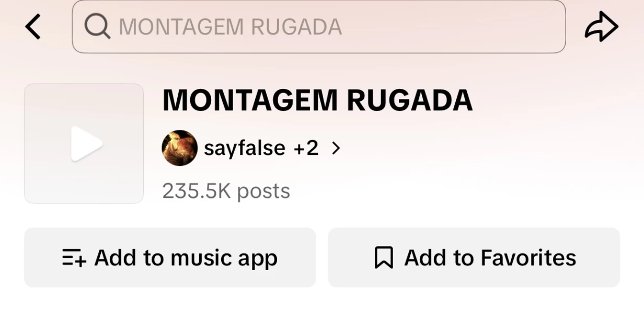
Task: Click the magnifying glass search icon
Action: (x=97, y=26)
